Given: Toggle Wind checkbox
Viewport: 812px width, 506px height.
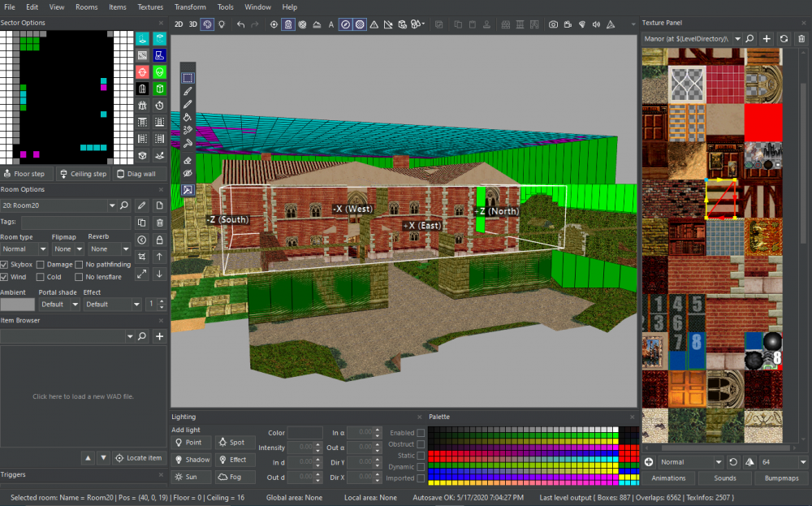Looking at the screenshot, I should click(x=4, y=277).
